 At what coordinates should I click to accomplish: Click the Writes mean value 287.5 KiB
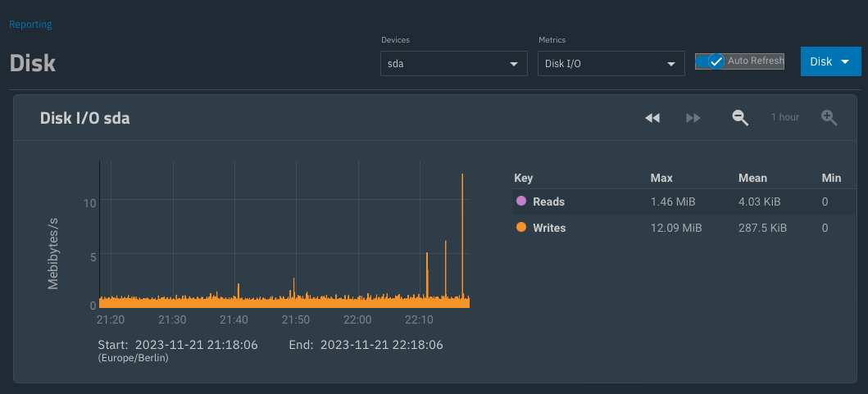tap(762, 228)
